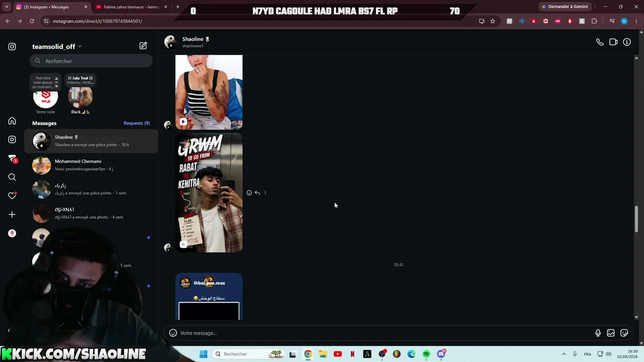Open Notifications heart icon
The height and width of the screenshot is (362, 644).
point(12,196)
